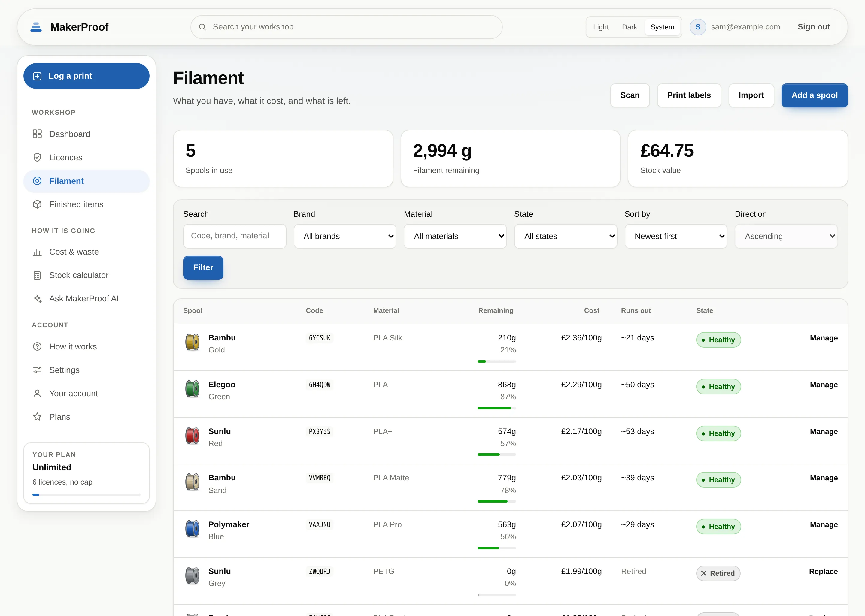Open the Cost & waste chart icon

tap(37, 252)
